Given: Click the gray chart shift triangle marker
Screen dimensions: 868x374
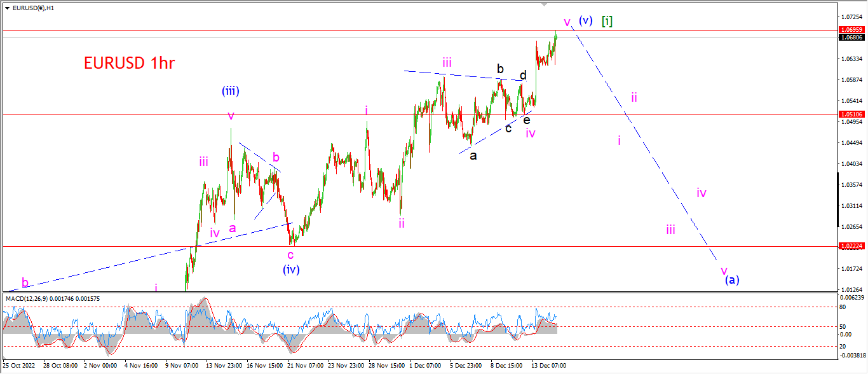Looking at the screenshot, I should (544, 4).
